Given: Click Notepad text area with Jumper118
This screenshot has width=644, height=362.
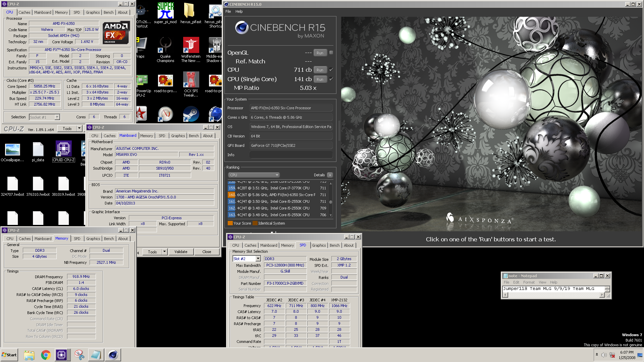Looking at the screenshot, I should [553, 289].
